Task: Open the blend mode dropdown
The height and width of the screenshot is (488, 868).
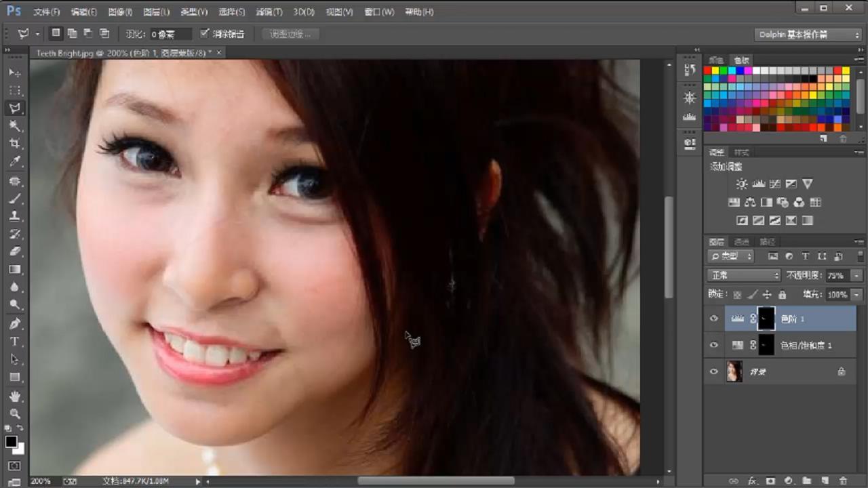Action: tap(744, 276)
